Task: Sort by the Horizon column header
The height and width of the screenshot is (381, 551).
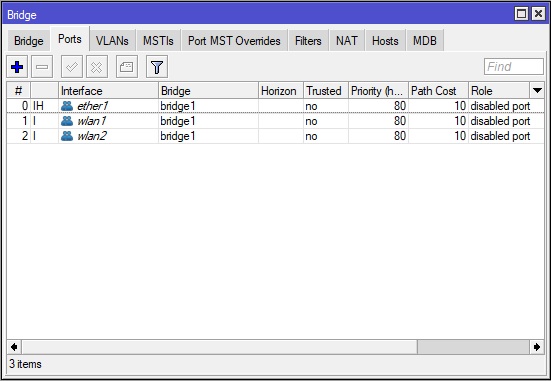Action: coord(281,91)
